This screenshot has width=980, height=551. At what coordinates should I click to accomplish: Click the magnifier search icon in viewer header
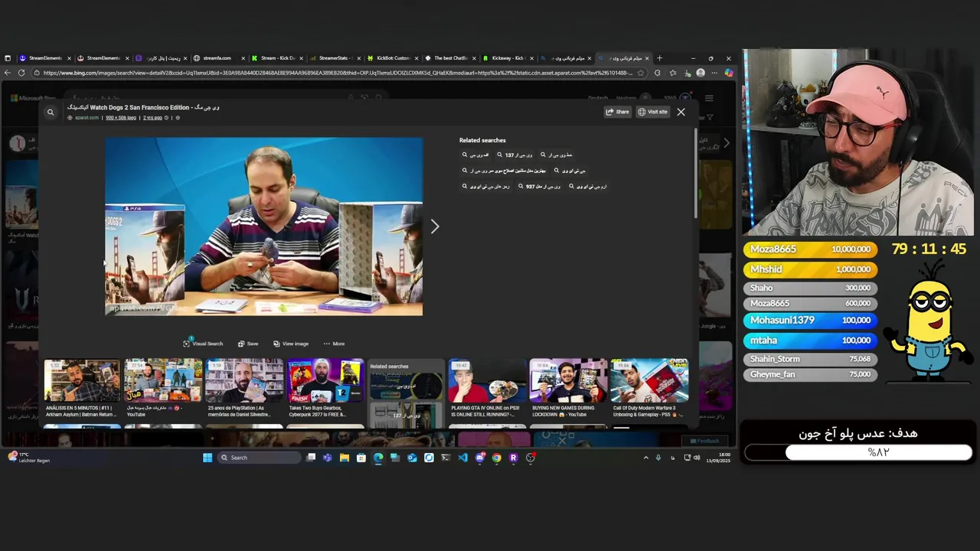[x=51, y=112]
